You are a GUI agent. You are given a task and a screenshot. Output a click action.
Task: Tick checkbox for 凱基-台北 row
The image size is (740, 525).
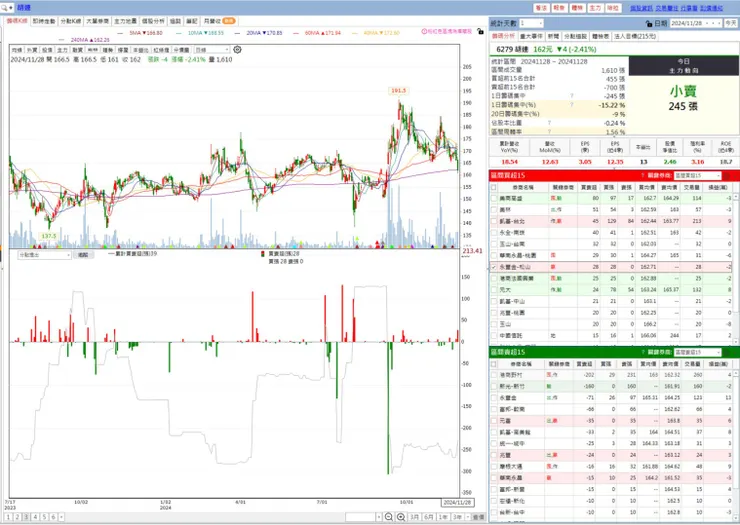[494, 221]
